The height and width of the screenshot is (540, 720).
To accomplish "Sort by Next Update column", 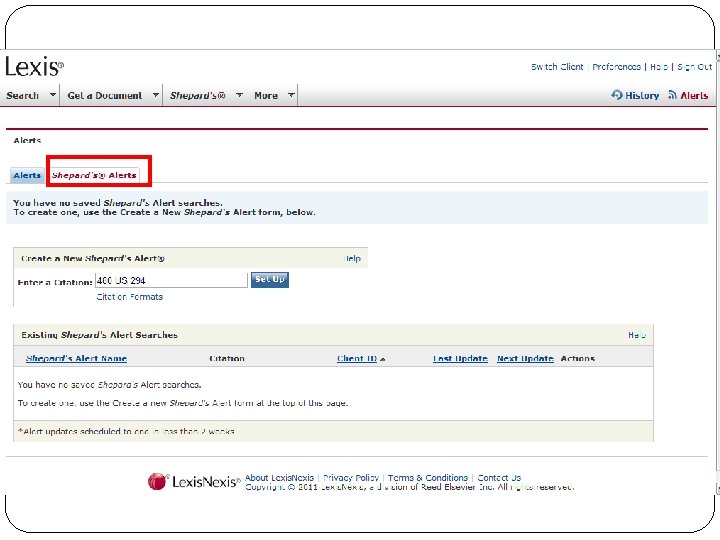I will [525, 359].
